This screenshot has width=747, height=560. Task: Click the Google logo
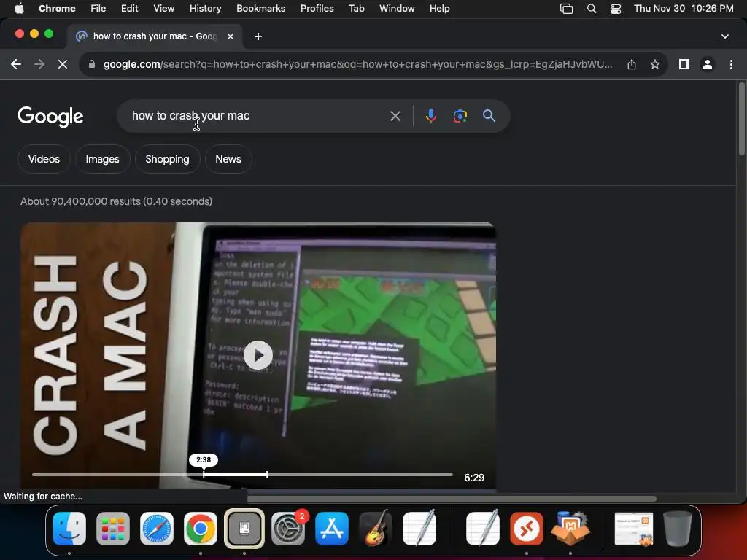(50, 117)
